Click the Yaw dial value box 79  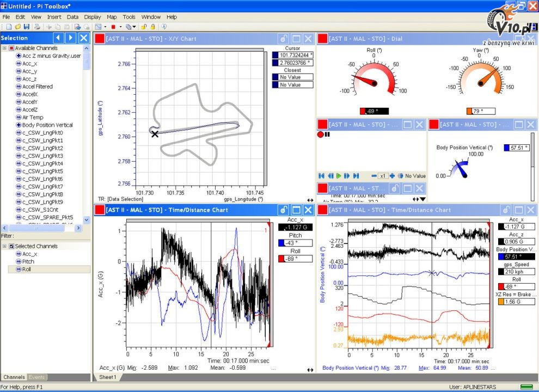point(481,111)
